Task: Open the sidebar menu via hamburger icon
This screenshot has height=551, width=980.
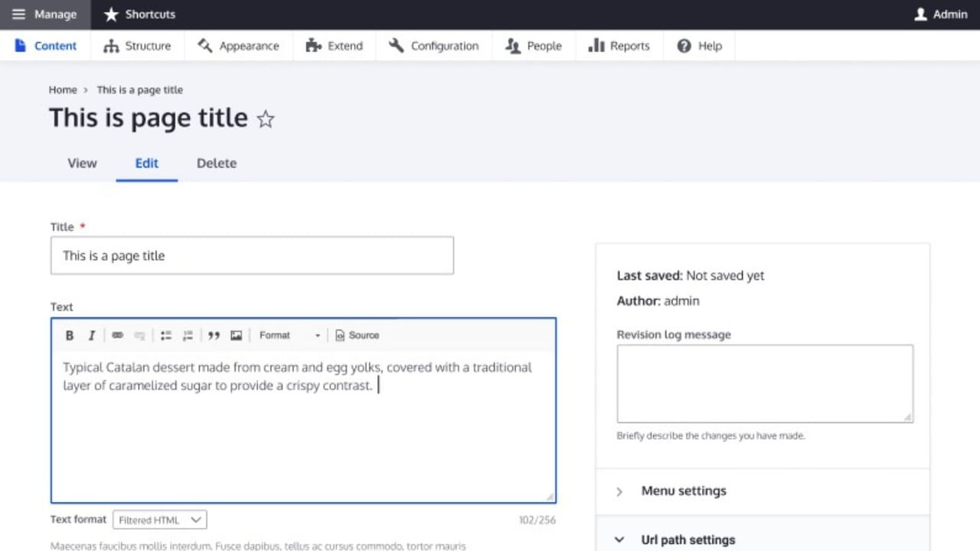Action: tap(18, 14)
